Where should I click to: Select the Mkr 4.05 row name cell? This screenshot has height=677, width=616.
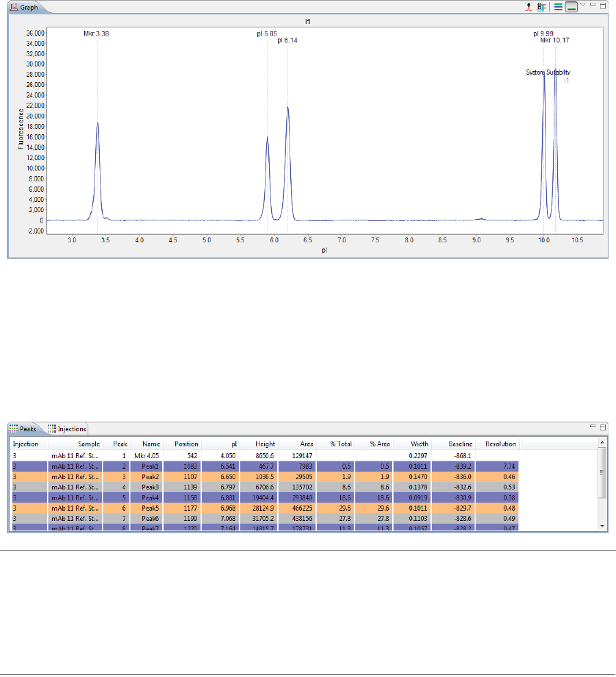(x=146, y=455)
